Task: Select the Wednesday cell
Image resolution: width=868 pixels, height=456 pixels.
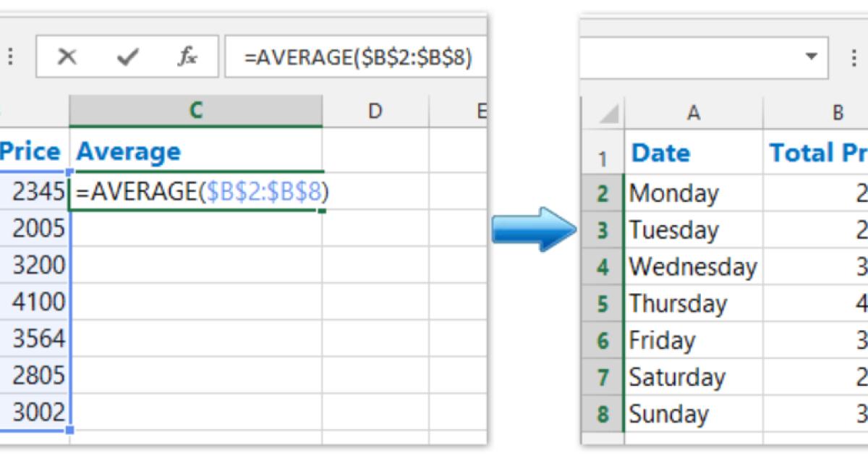Action: pyautogui.click(x=693, y=266)
